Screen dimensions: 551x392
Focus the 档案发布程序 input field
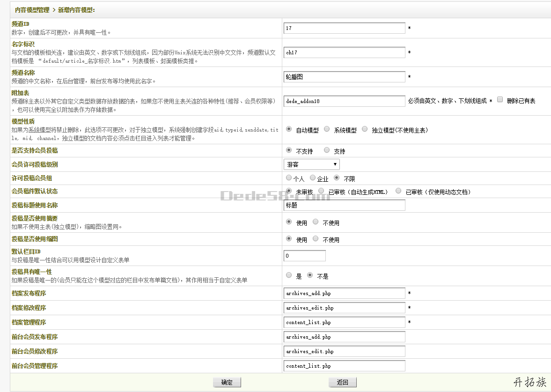345,293
